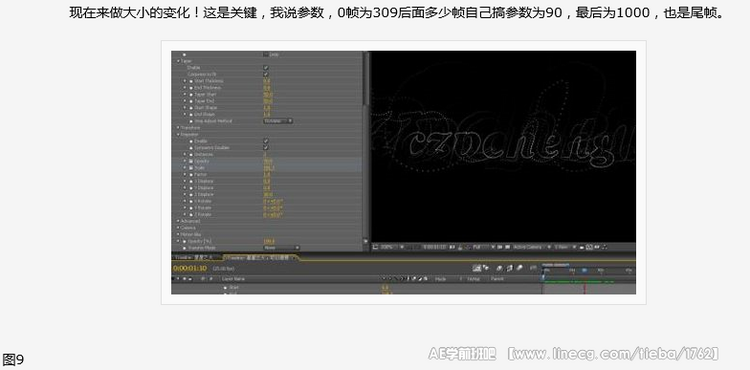This screenshot has width=750, height=370.
Task: Open the Step Adjust Method dropdown
Action: point(278,121)
